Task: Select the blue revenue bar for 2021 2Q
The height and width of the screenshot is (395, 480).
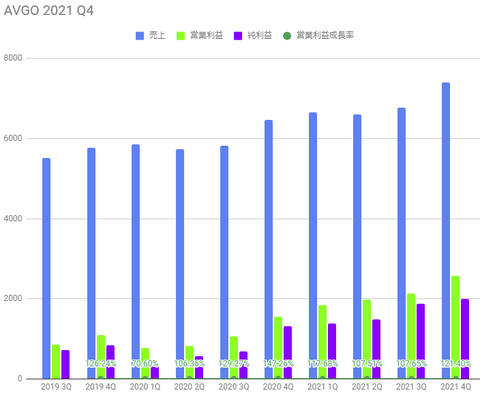Action: [x=357, y=247]
